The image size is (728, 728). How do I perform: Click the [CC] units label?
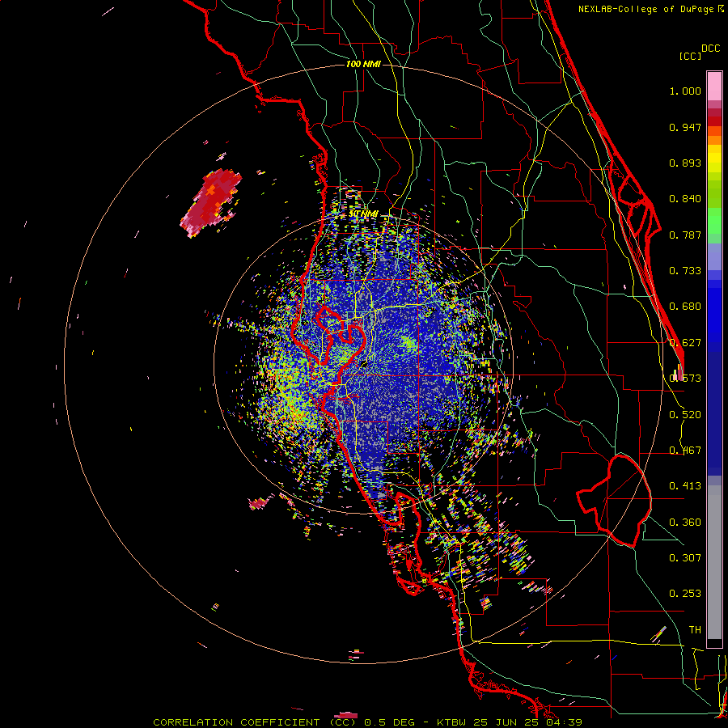coord(690,56)
